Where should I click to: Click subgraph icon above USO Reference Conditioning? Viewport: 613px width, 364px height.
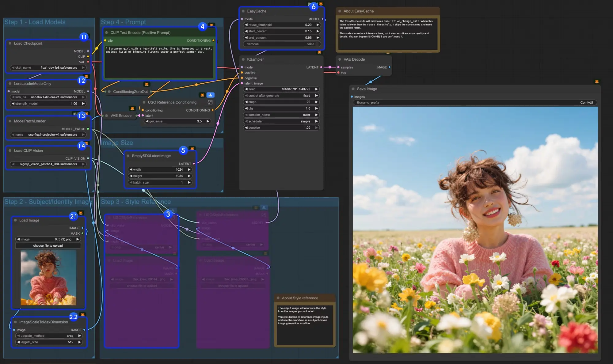210,95
